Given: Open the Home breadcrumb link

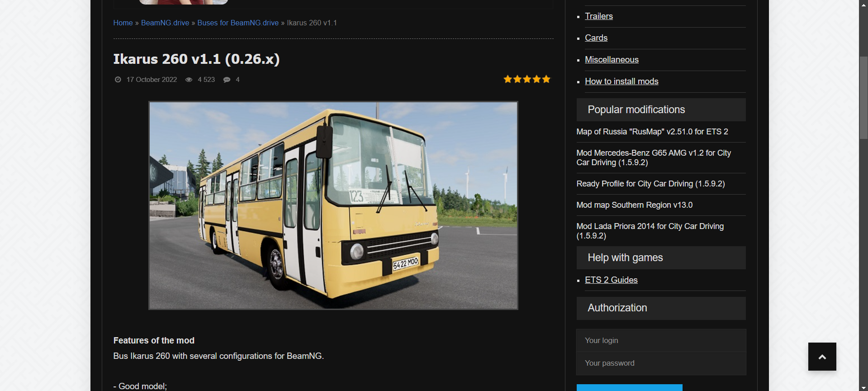Looking at the screenshot, I should click(x=123, y=23).
